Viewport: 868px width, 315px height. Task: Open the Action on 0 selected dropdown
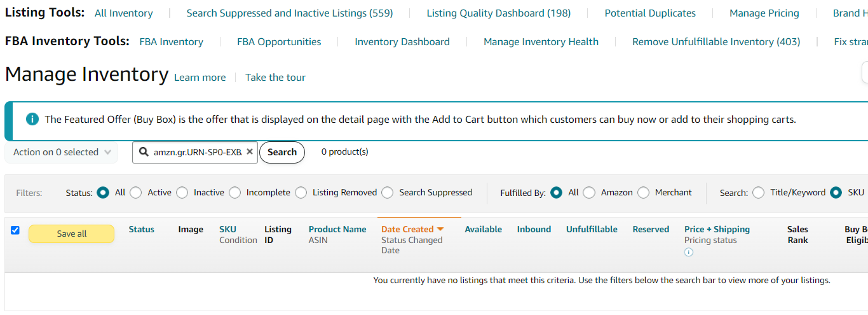[62, 152]
